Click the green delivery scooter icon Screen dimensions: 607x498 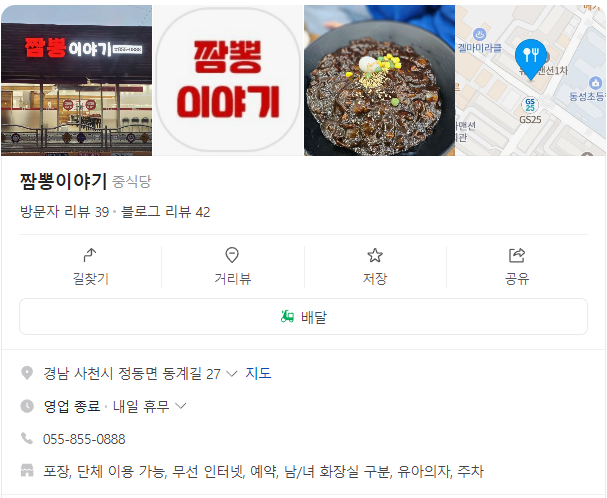(x=287, y=316)
